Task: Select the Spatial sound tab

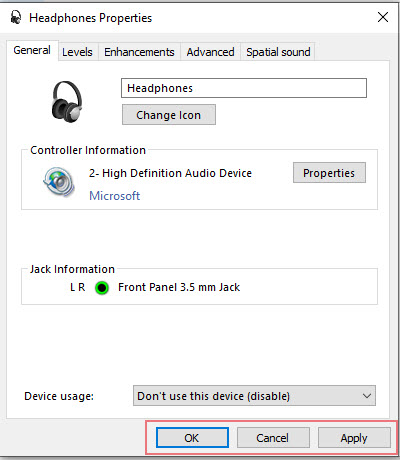Action: click(278, 52)
